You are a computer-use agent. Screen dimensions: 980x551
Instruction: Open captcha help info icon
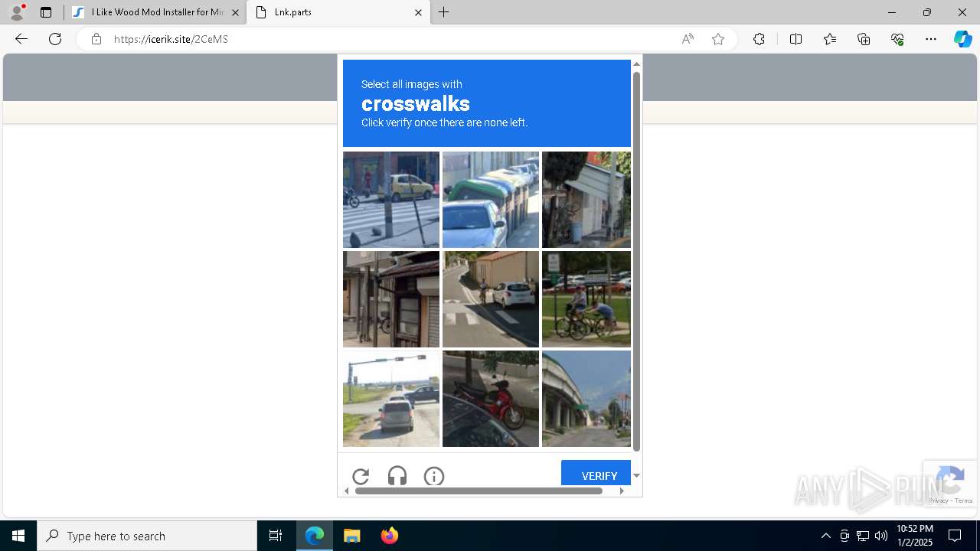click(x=434, y=476)
